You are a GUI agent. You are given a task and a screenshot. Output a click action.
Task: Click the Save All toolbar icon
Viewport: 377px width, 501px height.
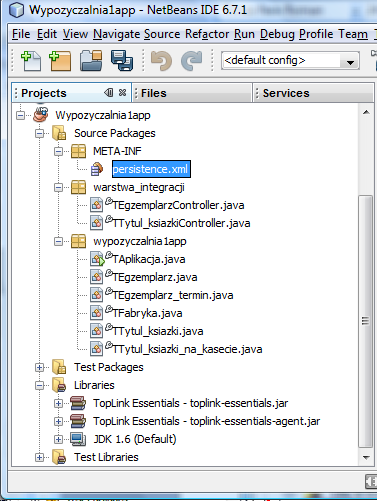(x=122, y=60)
